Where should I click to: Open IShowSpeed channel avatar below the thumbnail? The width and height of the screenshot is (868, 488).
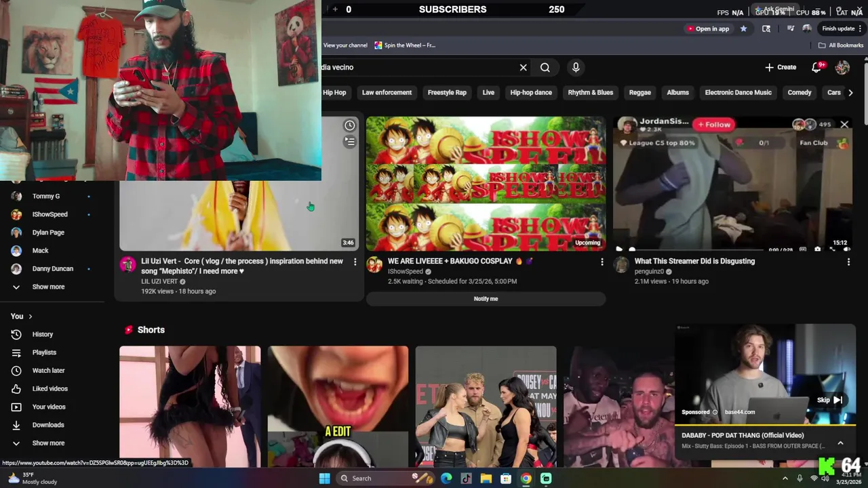pyautogui.click(x=374, y=264)
